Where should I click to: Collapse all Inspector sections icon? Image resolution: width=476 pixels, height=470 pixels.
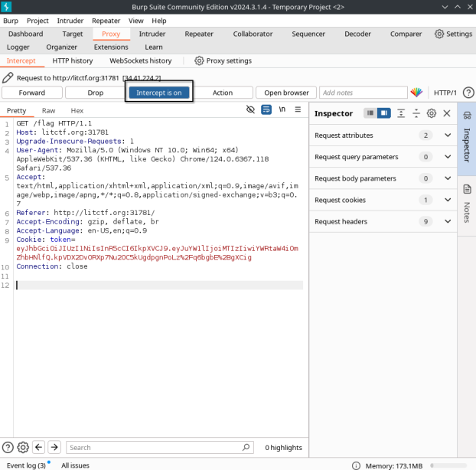[416, 113]
